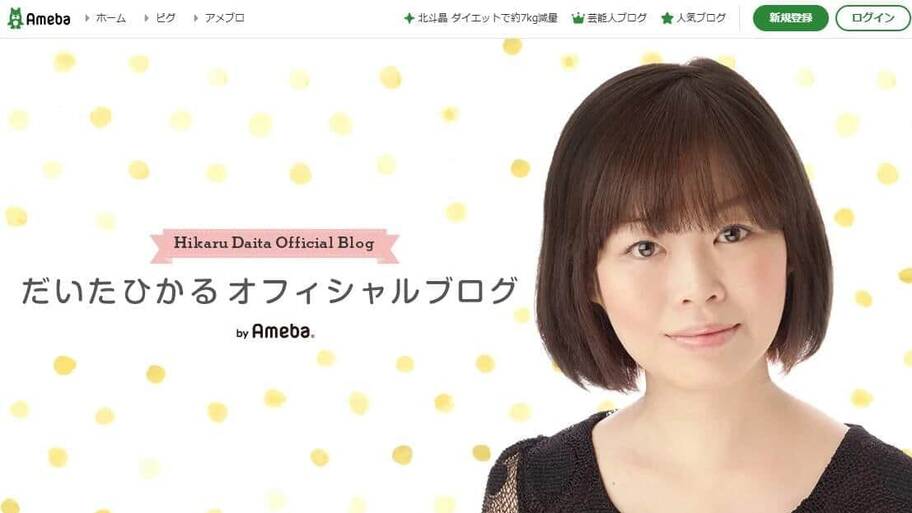The image size is (912, 513).
Task: Open the 芸能人ブログ link
Action: point(617,18)
